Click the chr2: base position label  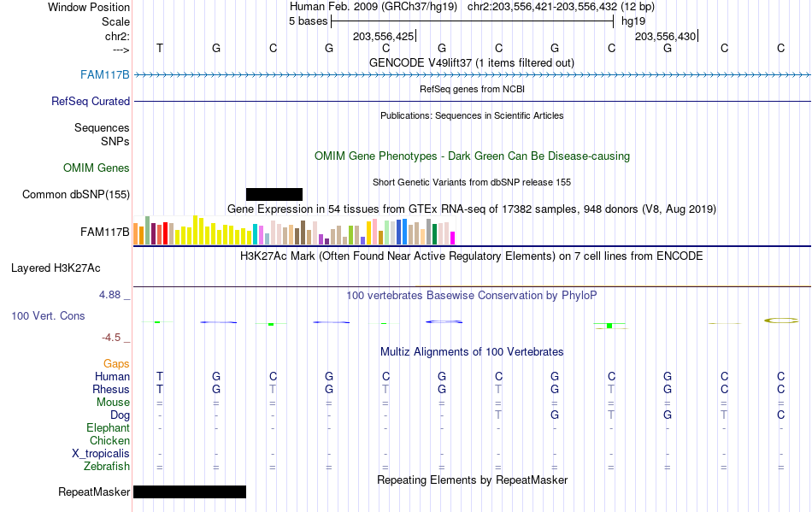coord(118,36)
